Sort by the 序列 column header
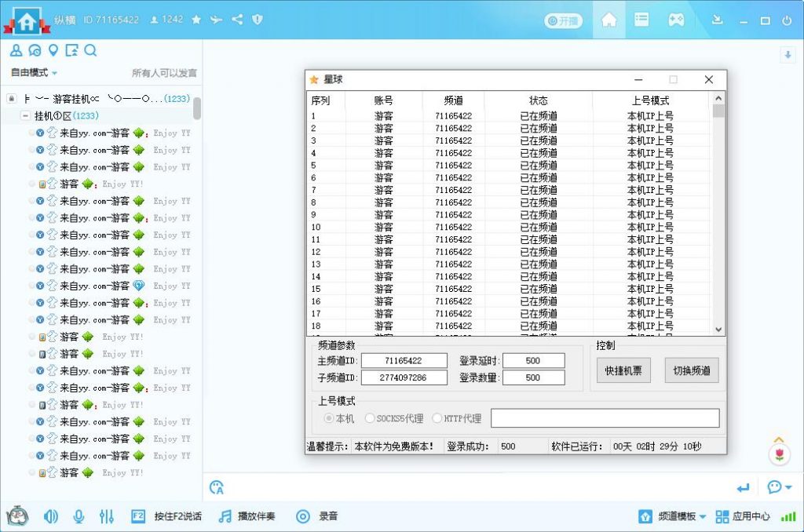 327,100
